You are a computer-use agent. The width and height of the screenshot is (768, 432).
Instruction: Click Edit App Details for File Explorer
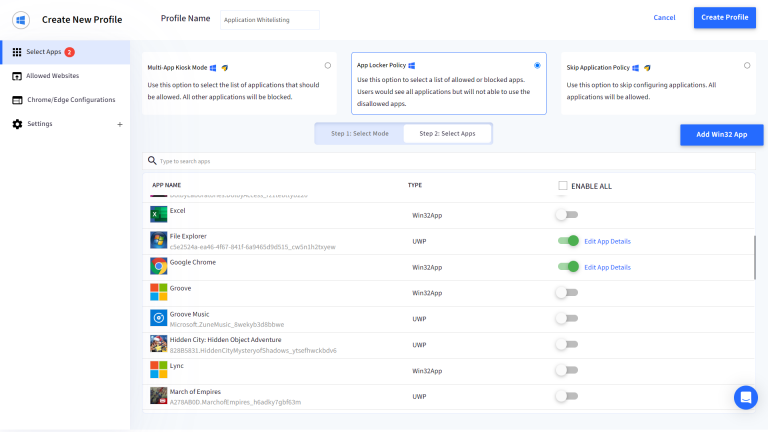tap(607, 241)
